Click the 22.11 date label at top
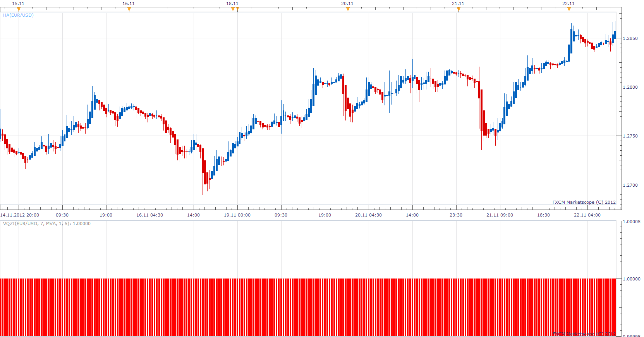The width and height of the screenshot is (644, 337). 568,3
